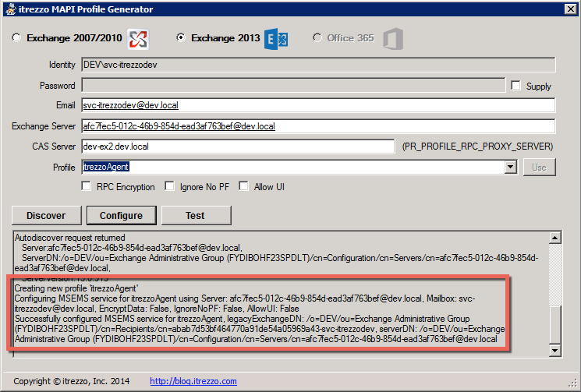Click the window resize grip
581x392 pixels.
coord(573,384)
